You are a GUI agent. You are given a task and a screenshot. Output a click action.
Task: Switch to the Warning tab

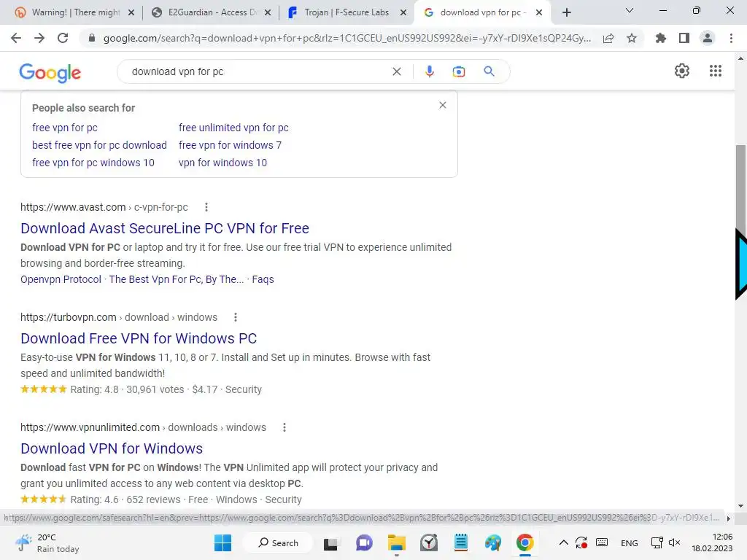tap(74, 12)
